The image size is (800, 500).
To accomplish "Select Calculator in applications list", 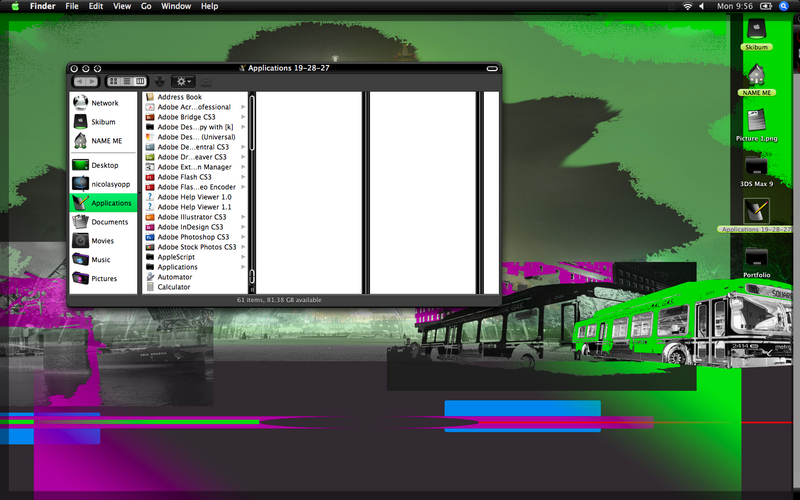I will (x=194, y=287).
